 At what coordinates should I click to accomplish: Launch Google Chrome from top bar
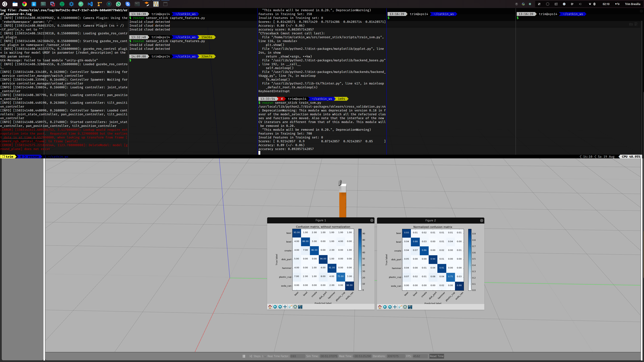click(24, 4)
